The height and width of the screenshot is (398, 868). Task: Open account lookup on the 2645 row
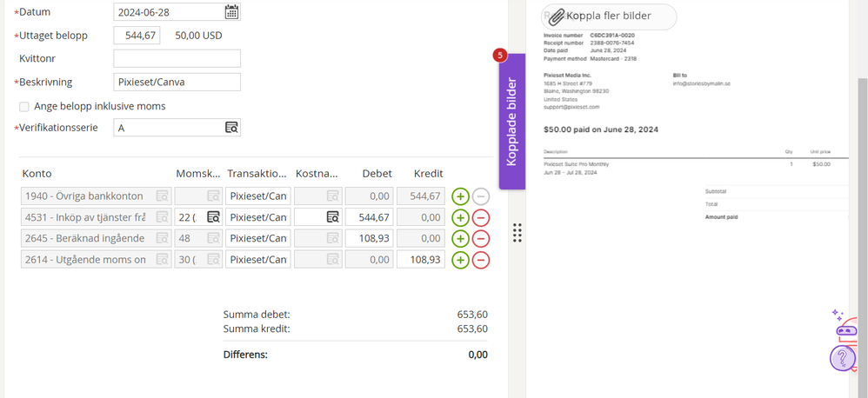[163, 239]
